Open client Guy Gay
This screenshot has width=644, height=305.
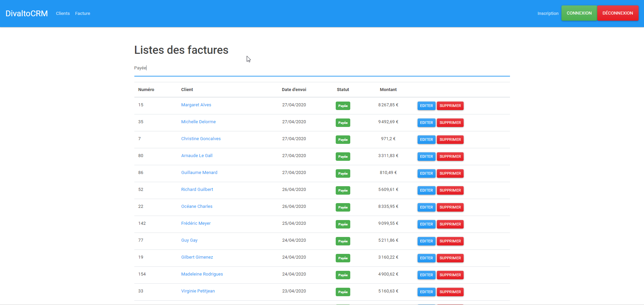click(x=189, y=240)
